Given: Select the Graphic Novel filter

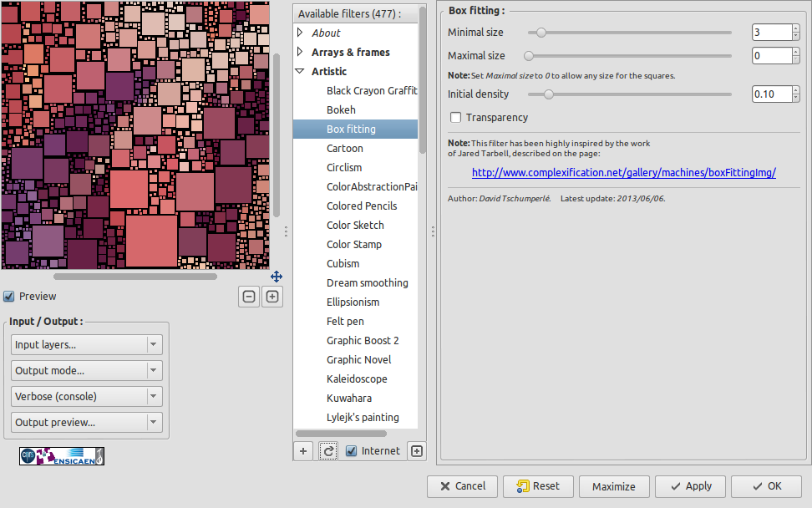Looking at the screenshot, I should pos(355,359).
